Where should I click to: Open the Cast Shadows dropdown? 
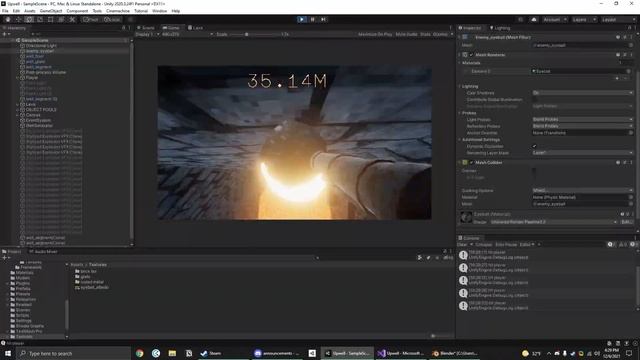click(583, 93)
